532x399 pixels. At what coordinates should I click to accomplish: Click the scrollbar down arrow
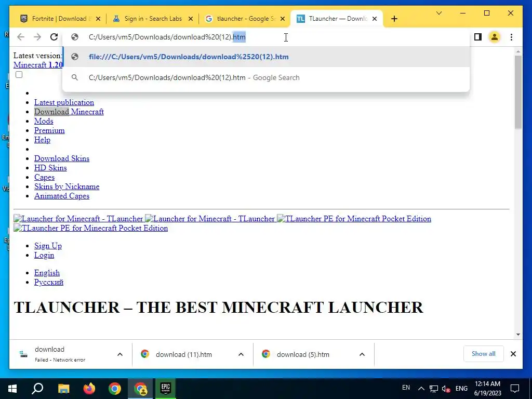[518, 335]
